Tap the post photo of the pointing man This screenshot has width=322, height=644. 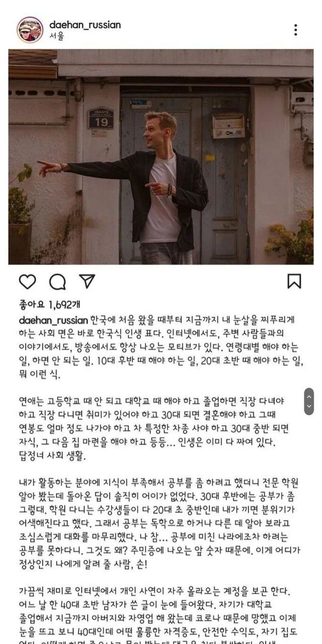[161, 157]
